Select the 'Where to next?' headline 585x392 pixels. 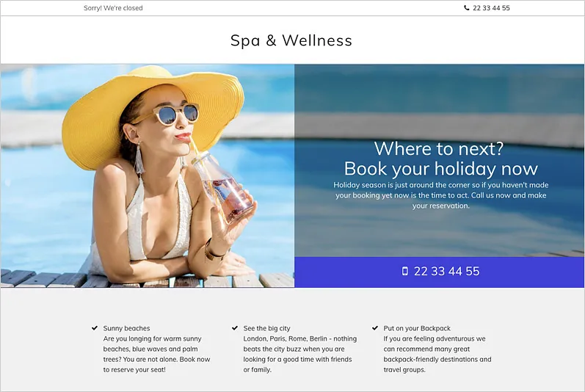(x=439, y=148)
